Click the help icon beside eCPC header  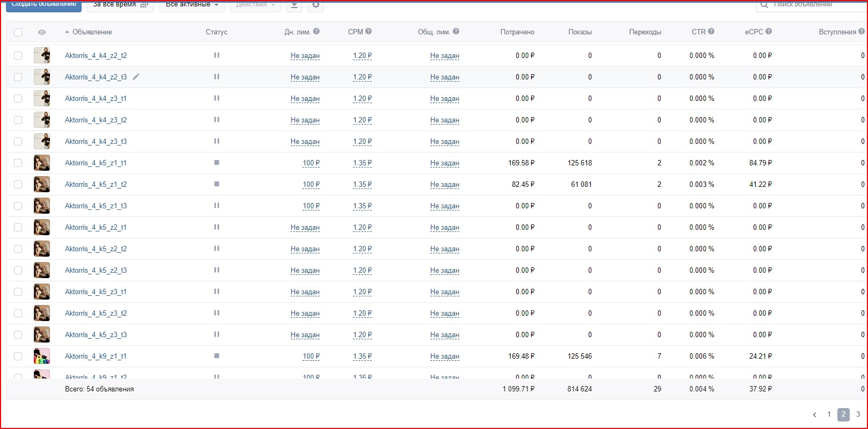769,32
